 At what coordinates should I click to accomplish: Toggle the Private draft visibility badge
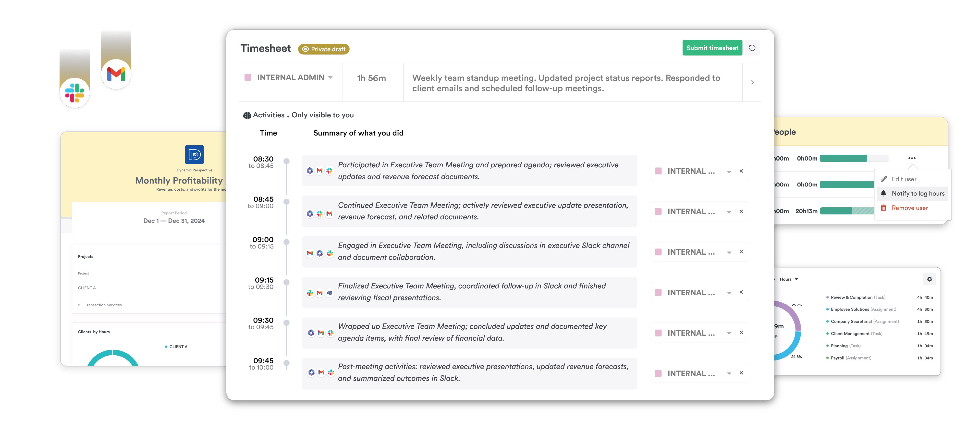point(324,49)
